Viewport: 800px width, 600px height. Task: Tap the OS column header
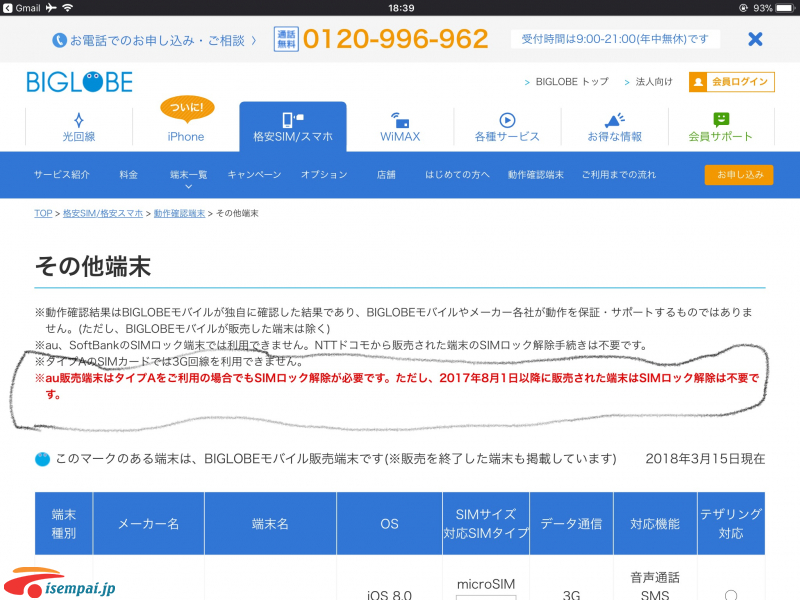pos(389,523)
